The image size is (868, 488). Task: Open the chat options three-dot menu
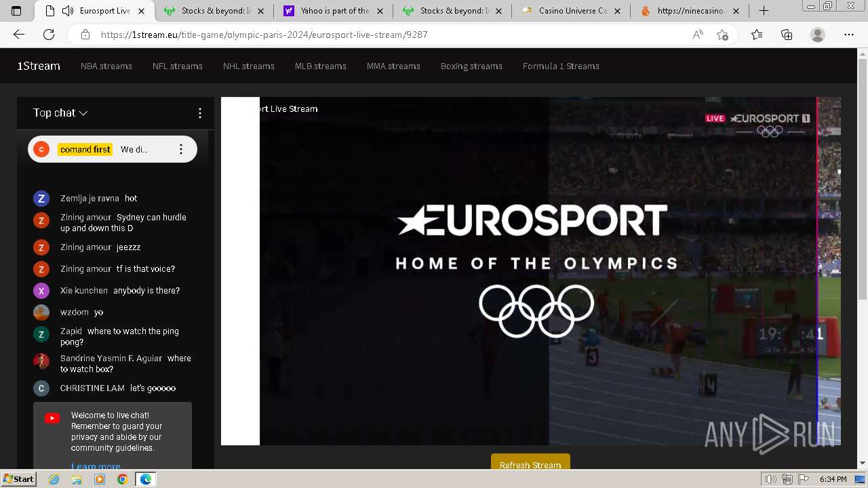pos(199,113)
